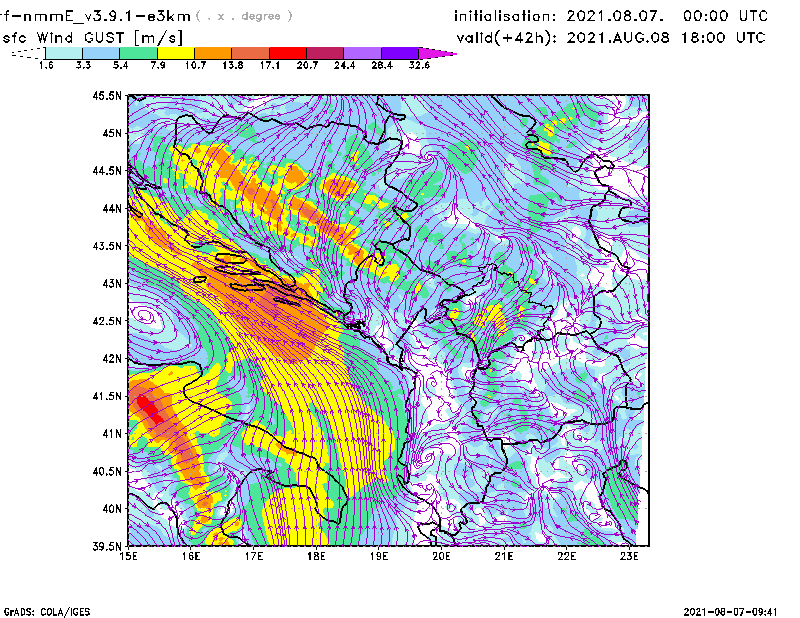Click the 15E longitude axis label

point(128,556)
